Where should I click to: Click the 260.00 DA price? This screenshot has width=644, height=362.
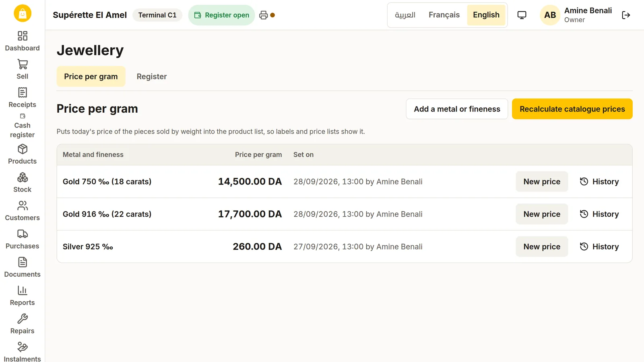click(257, 247)
